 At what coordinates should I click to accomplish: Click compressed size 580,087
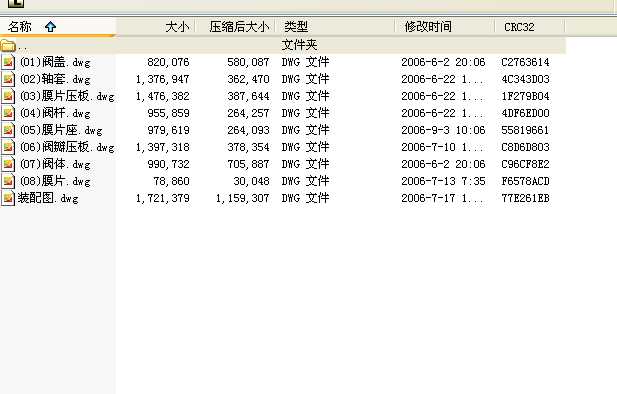(248, 62)
